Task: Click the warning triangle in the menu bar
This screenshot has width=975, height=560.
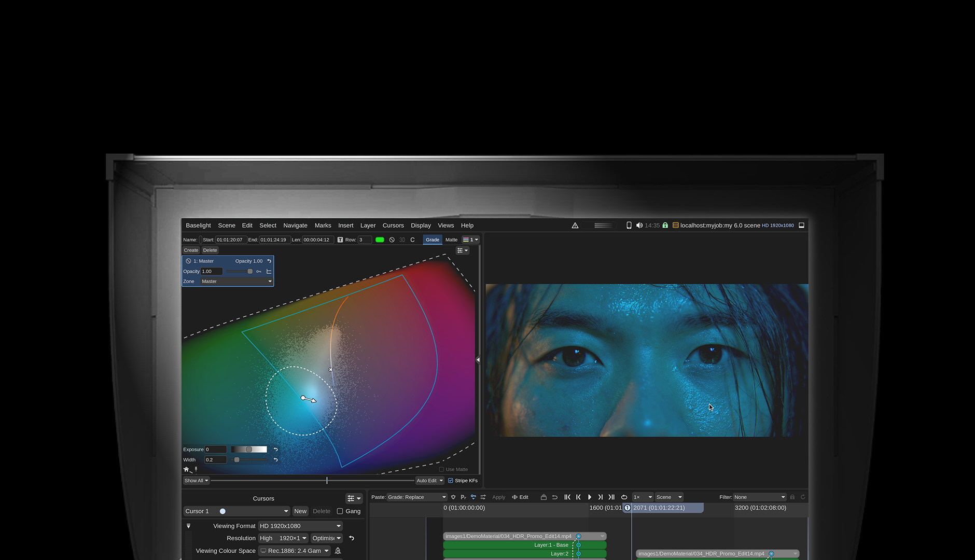Action: [x=575, y=226]
